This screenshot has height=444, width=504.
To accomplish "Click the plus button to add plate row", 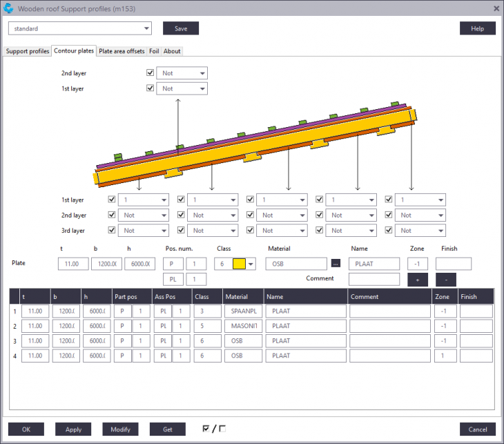I will pyautogui.click(x=418, y=280).
